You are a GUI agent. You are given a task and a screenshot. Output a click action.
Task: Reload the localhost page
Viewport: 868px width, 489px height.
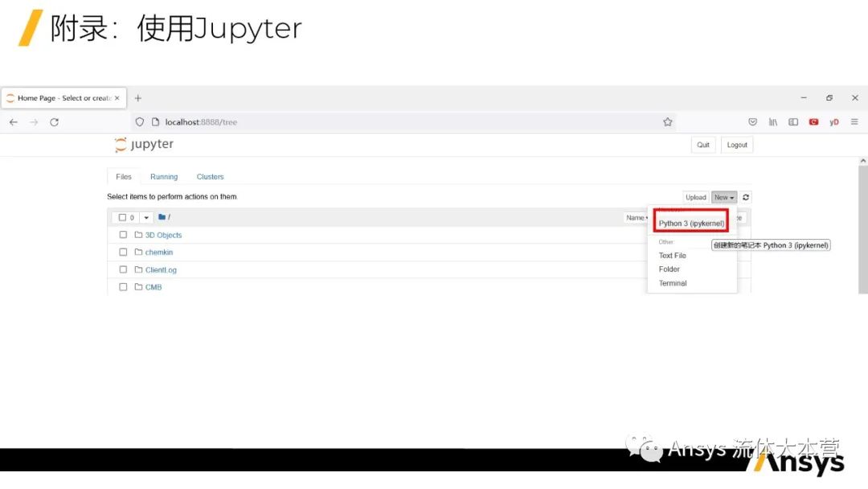[55, 121]
